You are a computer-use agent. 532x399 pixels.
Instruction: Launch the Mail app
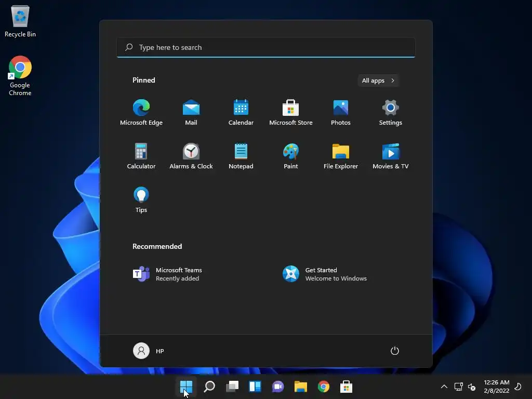click(191, 112)
